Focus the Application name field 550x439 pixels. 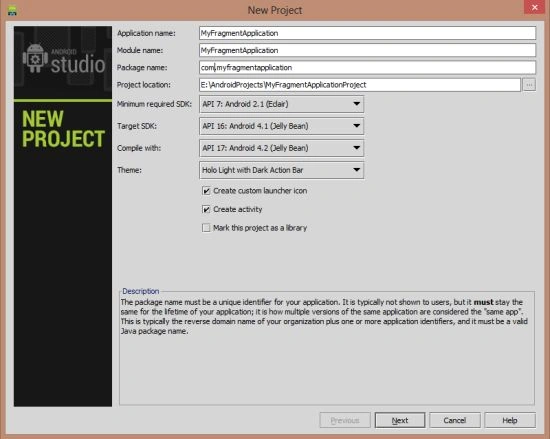pos(367,33)
